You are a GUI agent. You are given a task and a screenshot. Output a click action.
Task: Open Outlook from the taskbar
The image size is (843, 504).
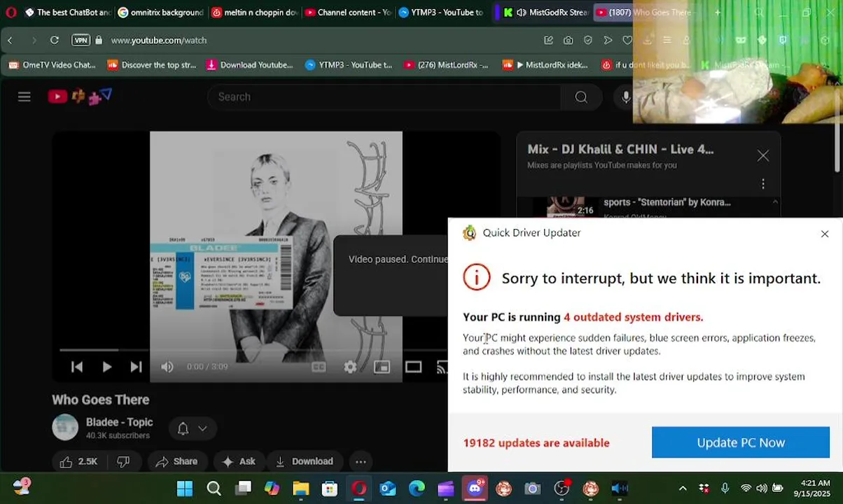[x=388, y=489]
